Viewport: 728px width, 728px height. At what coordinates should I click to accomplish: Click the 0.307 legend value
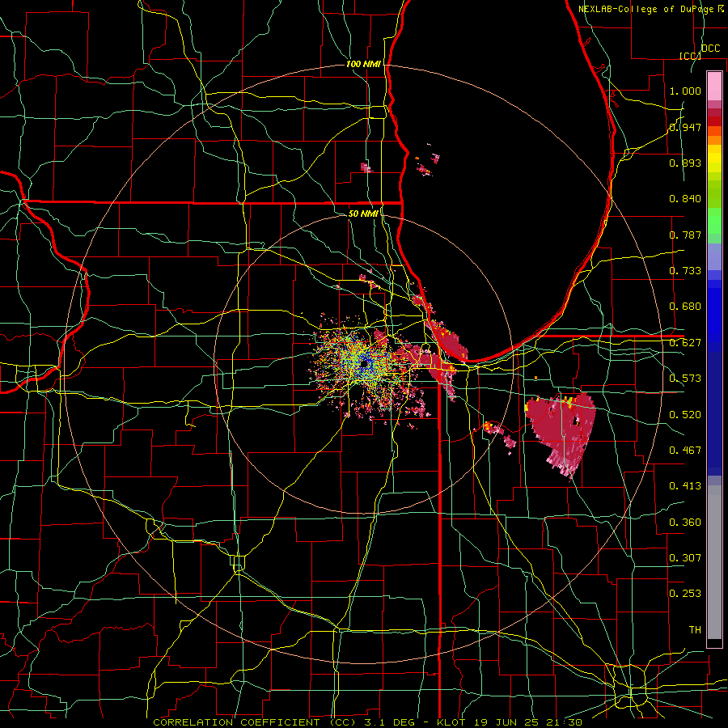click(685, 558)
